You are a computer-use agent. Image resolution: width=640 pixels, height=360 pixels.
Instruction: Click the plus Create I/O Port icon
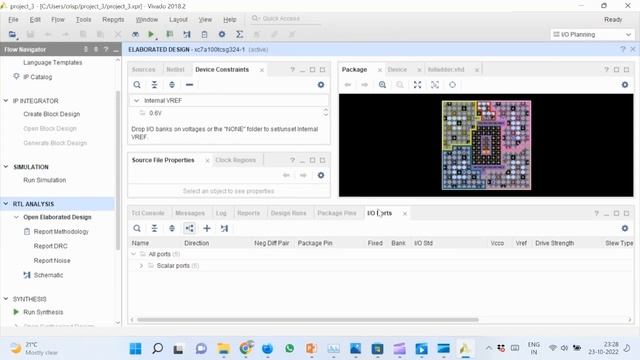click(207, 228)
